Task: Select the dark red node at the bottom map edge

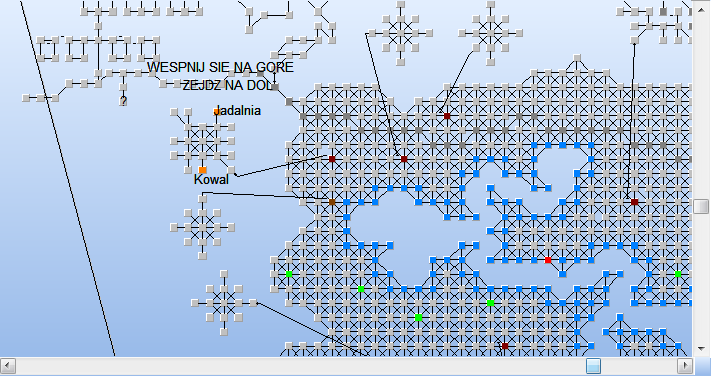Action: point(505,346)
